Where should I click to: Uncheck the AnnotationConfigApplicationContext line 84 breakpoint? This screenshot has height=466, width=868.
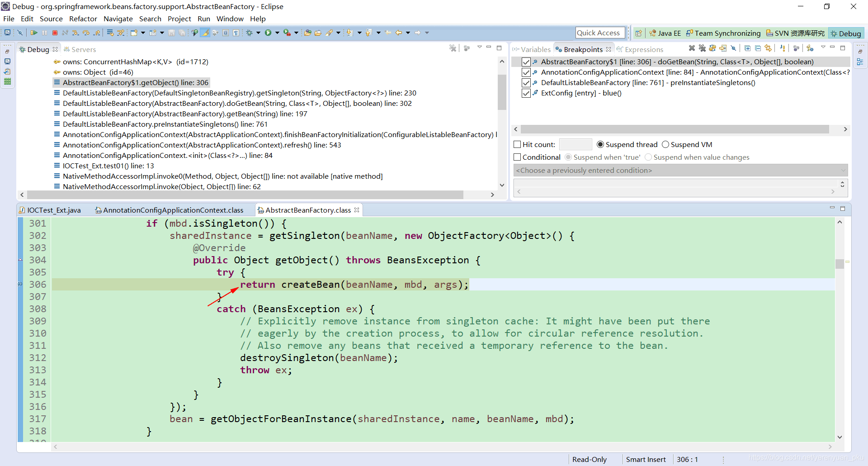tap(526, 72)
